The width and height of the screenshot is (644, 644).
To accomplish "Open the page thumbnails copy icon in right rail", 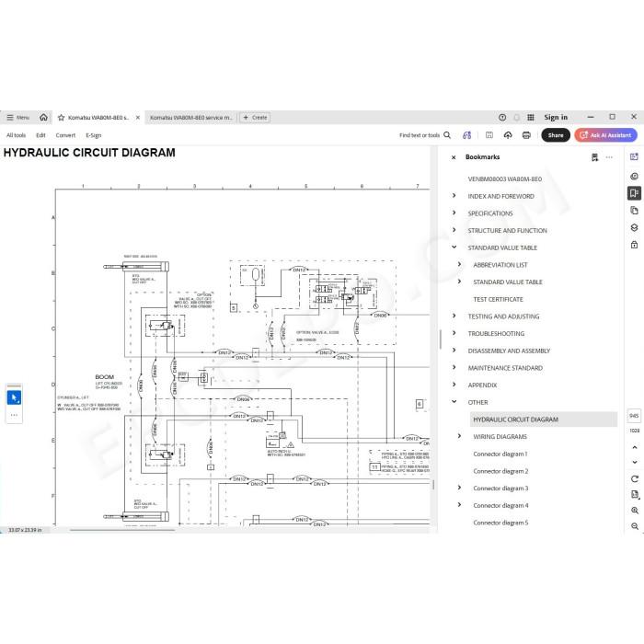I will pos(634,211).
